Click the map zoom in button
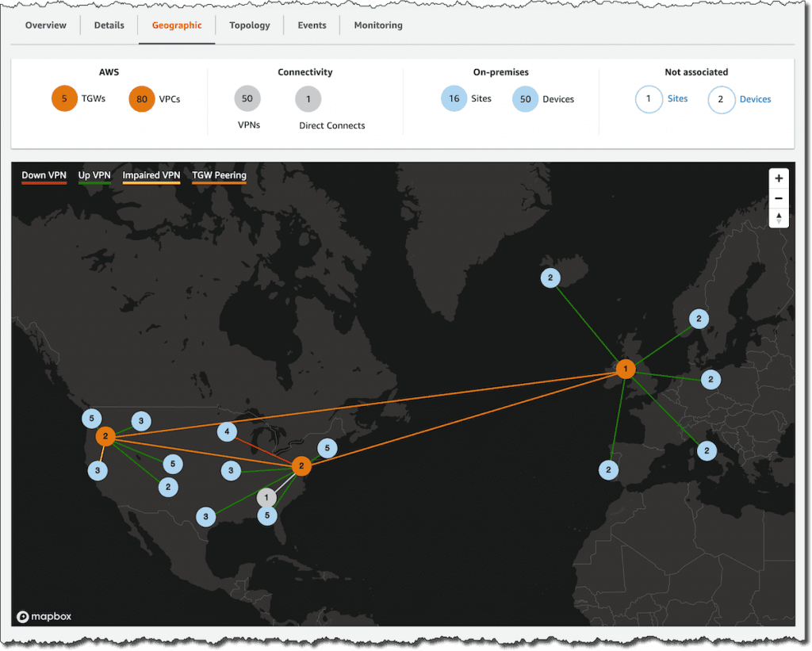This screenshot has width=812, height=651. [779, 178]
